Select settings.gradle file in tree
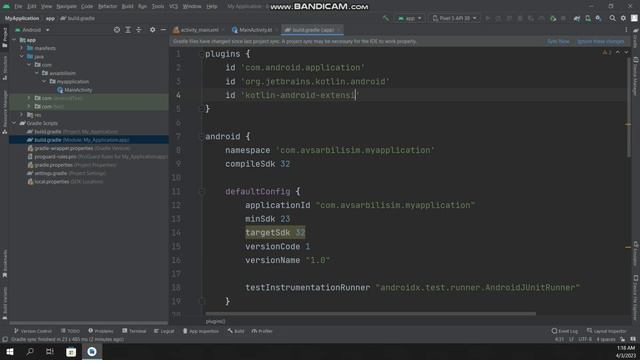 click(x=66, y=173)
